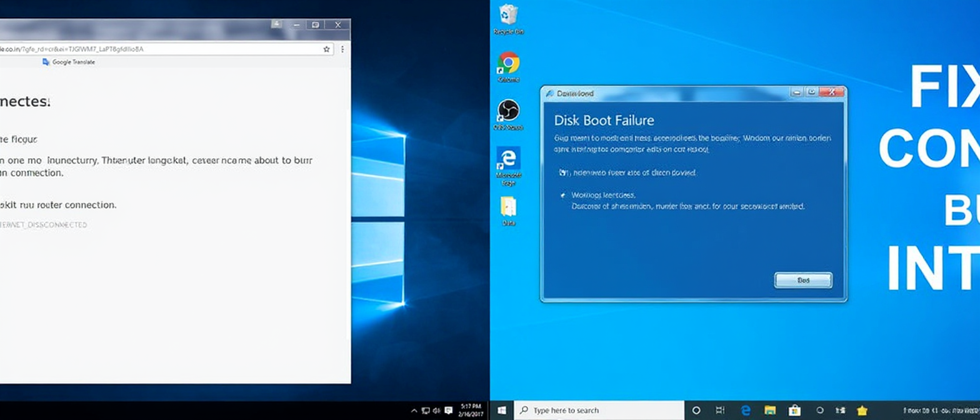Click the only button in the Disk Boot Failure dialog
This screenshot has height=420, width=980.
tap(803, 281)
